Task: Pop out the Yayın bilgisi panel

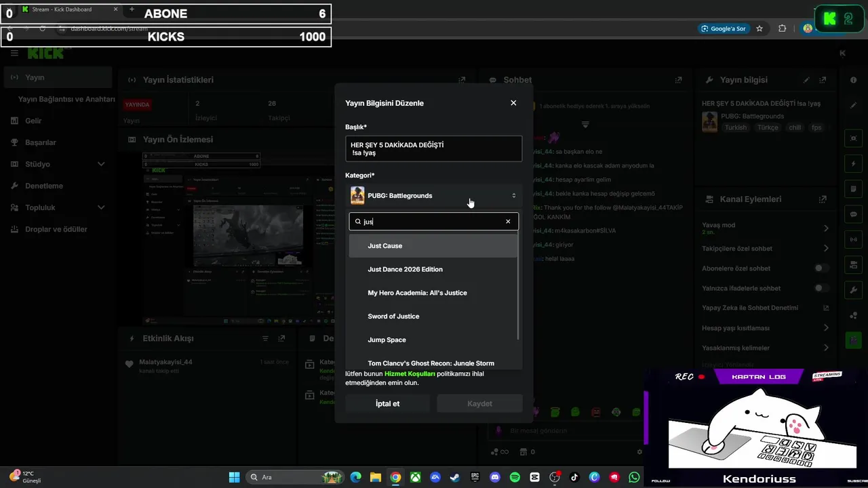Action: [823, 79]
